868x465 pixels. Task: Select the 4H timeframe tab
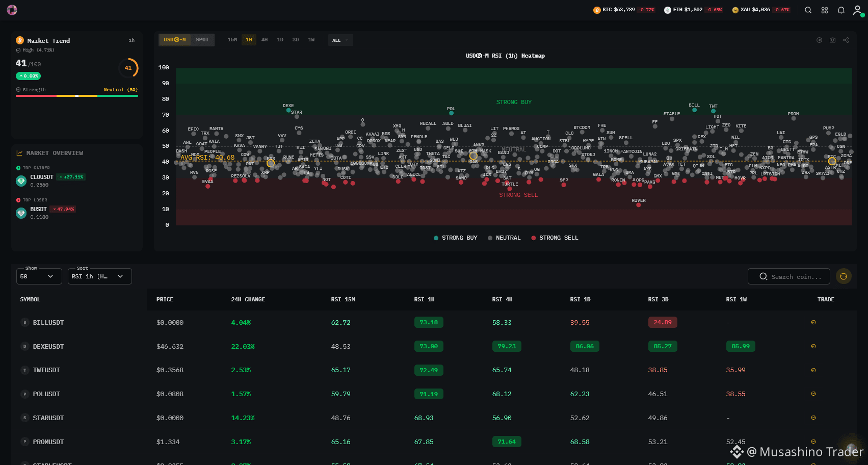(x=265, y=40)
